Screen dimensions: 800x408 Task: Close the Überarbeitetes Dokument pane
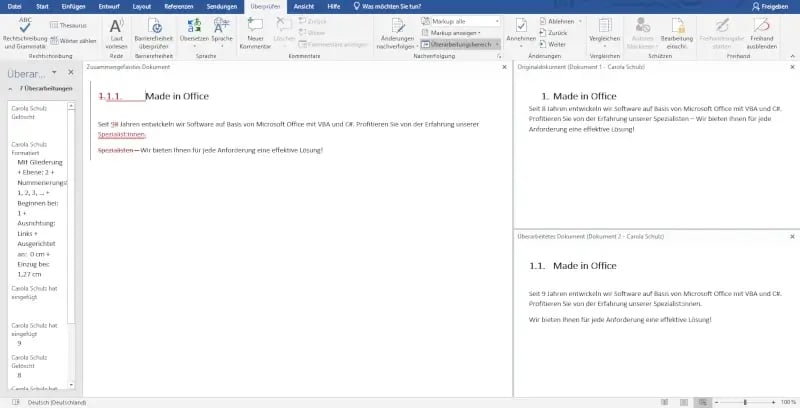[x=792, y=237]
